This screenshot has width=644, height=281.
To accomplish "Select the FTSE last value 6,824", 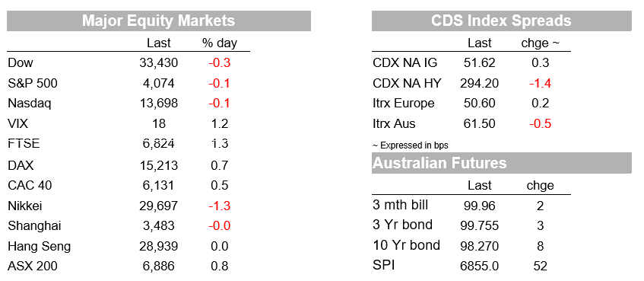I will [159, 144].
